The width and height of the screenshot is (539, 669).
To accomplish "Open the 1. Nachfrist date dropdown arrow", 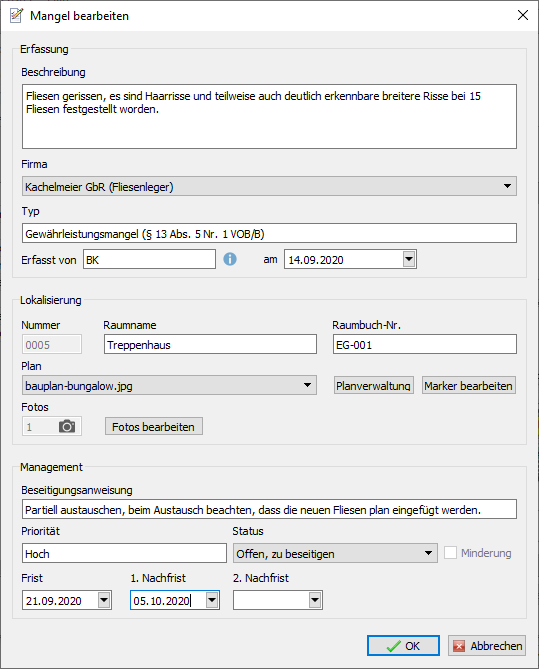I will pyautogui.click(x=212, y=600).
